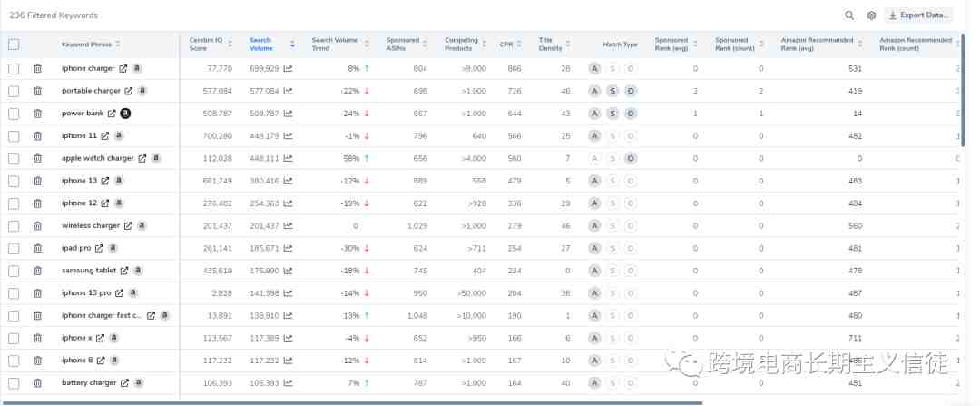The image size is (980, 406).
Task: Click match type S badge for portable charger
Action: point(612,91)
